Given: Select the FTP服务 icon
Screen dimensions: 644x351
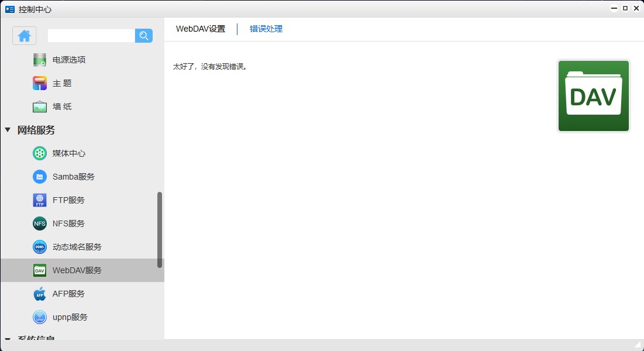Looking at the screenshot, I should click(40, 200).
